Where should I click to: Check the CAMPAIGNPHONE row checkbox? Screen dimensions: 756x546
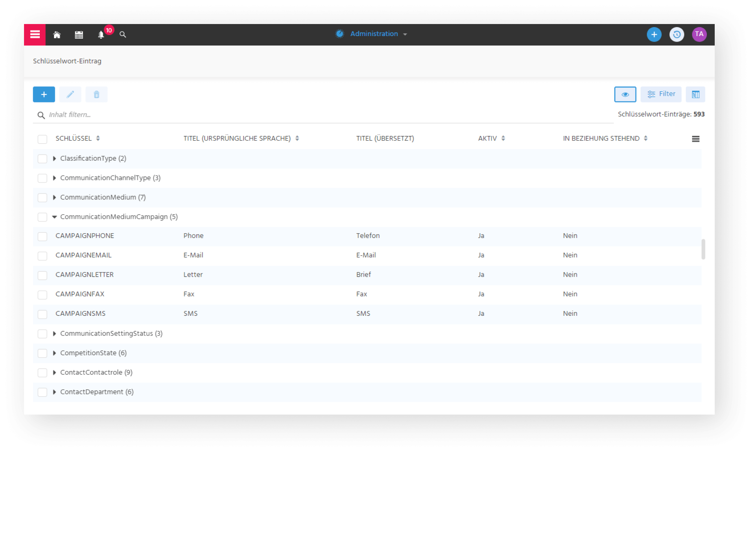coord(42,236)
